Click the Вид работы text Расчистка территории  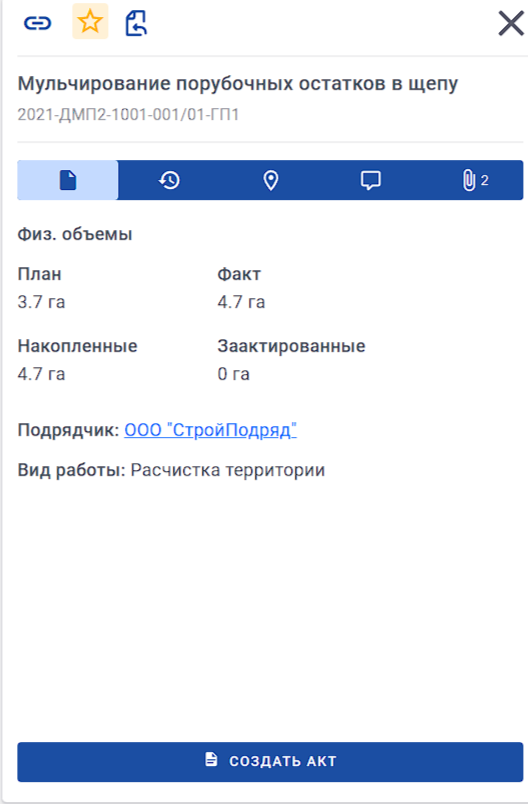click(x=228, y=470)
